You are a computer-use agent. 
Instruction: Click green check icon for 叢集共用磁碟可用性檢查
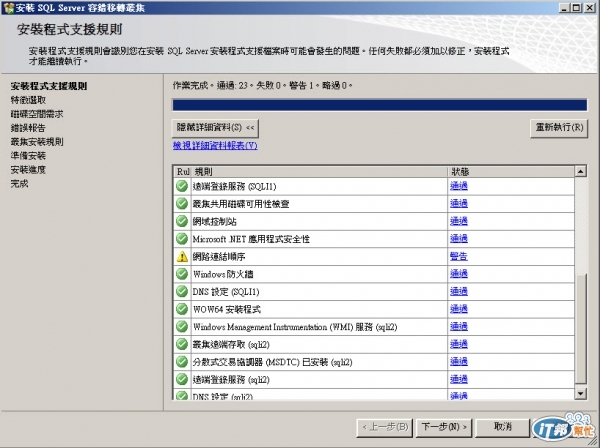pyautogui.click(x=182, y=204)
